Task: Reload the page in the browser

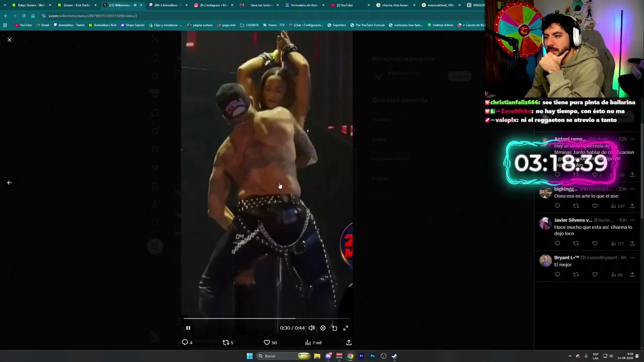Action: (x=24, y=16)
